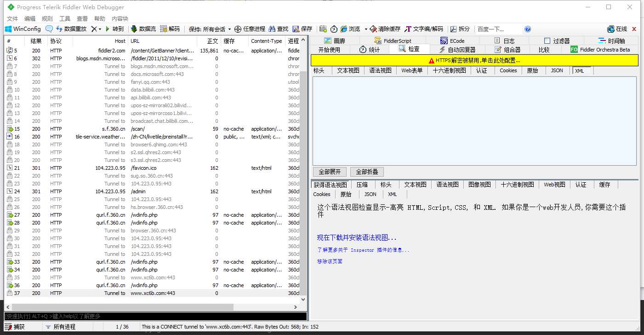Expand the 浏览 dropdown arrow
Viewport: 644px width, 335px height.
(x=366, y=29)
